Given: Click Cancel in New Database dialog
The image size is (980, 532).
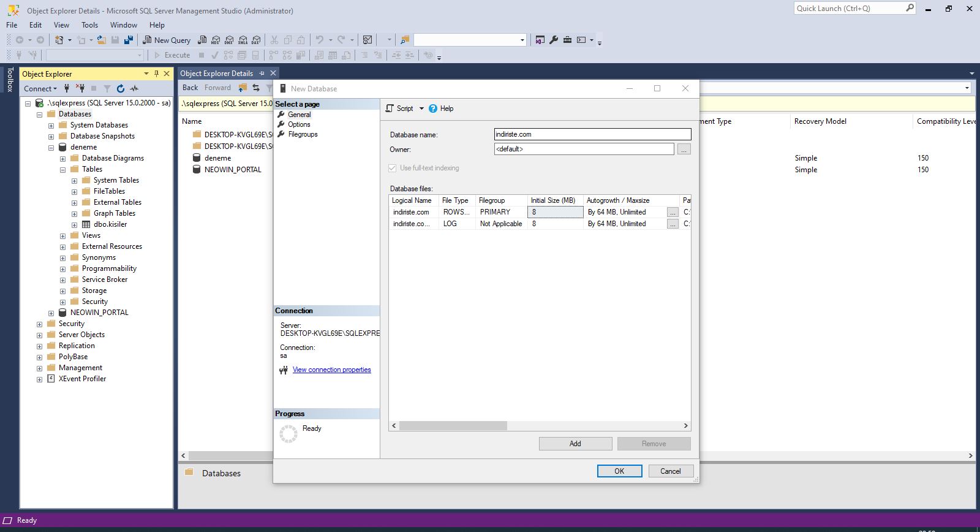Looking at the screenshot, I should [x=670, y=471].
